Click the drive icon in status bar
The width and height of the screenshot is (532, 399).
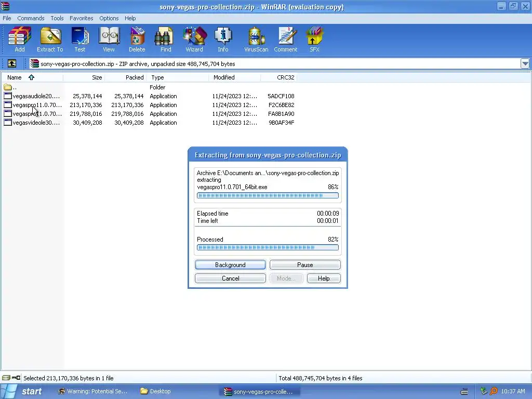coord(6,378)
